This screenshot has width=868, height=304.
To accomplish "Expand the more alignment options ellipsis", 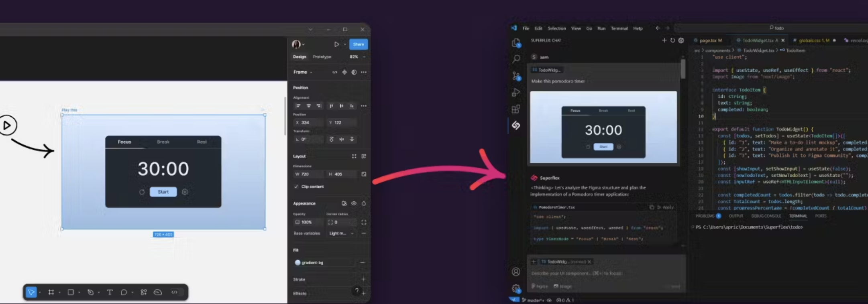I will 364,106.
